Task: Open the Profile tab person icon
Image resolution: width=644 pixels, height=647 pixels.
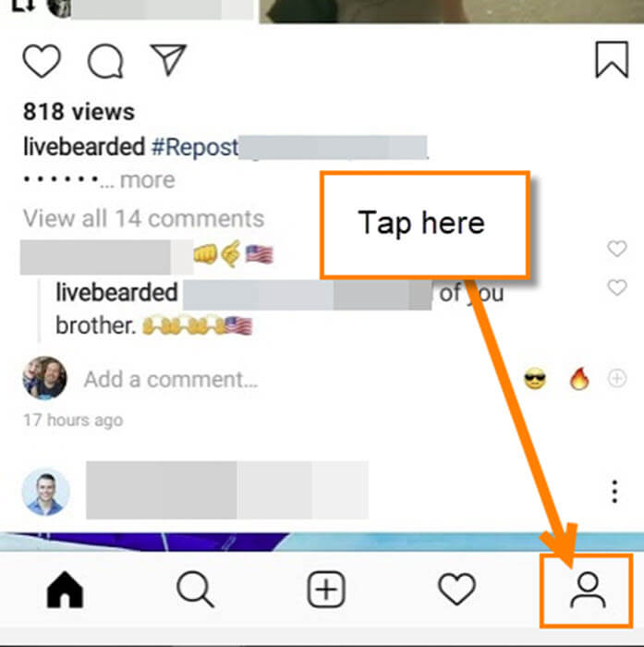Action: tap(588, 590)
